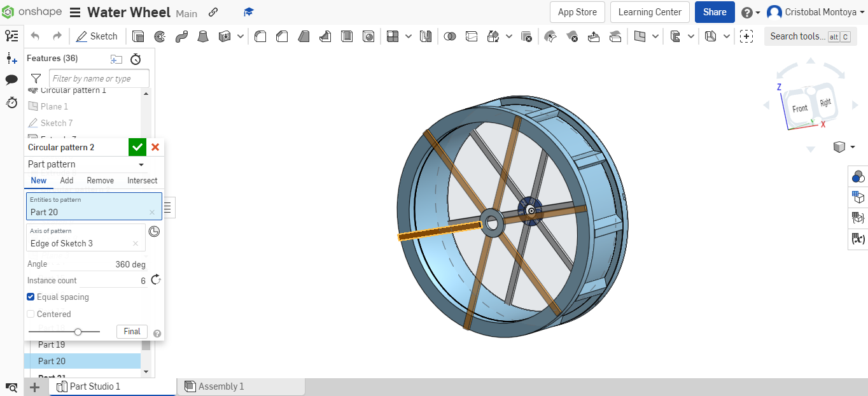Open regeneration times stopwatch in Features header
This screenshot has height=396, width=868.
point(136,59)
